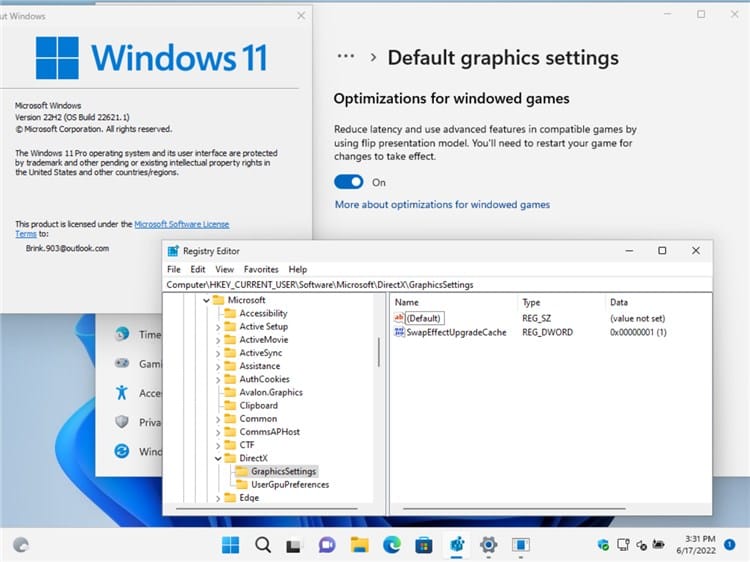The width and height of the screenshot is (750, 562).
Task: Click the Registry Editor address bar path
Action: click(437, 285)
